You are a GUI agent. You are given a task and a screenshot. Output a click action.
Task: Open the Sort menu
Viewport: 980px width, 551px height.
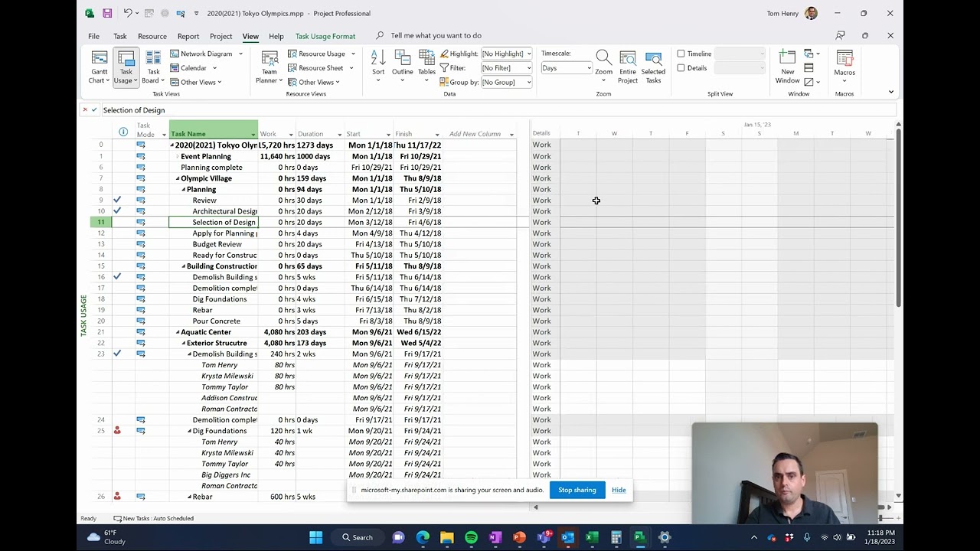point(378,67)
